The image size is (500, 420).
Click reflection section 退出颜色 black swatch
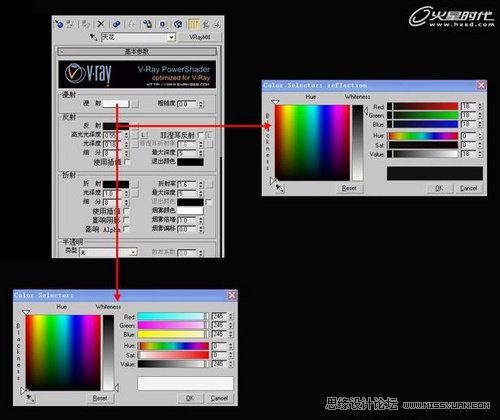point(190,162)
